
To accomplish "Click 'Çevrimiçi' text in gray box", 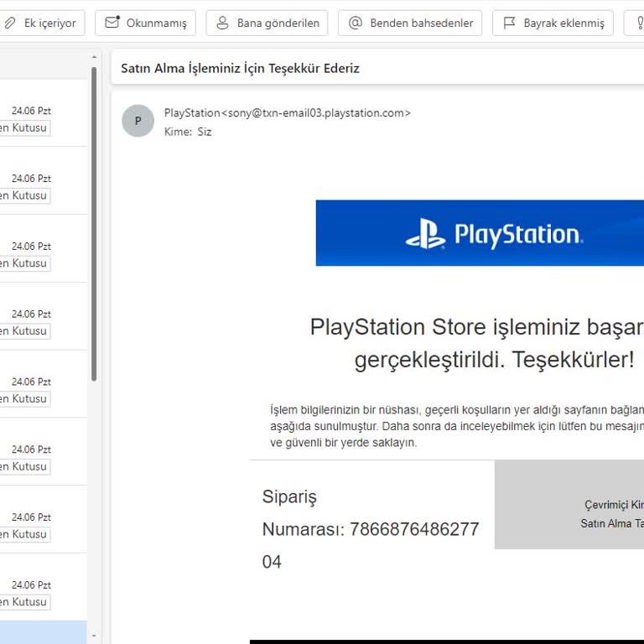I will click(606, 505).
